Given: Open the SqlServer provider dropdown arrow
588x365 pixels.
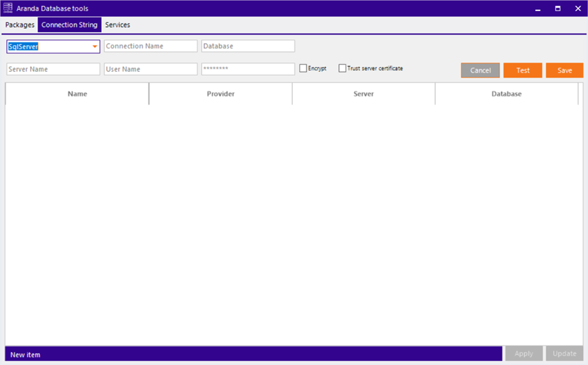Looking at the screenshot, I should (x=95, y=46).
